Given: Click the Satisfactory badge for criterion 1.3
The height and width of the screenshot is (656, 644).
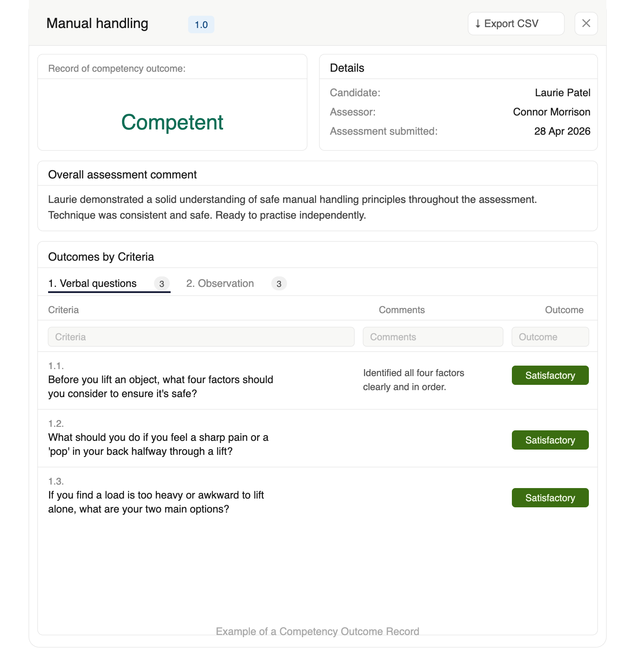Looking at the screenshot, I should 550,498.
